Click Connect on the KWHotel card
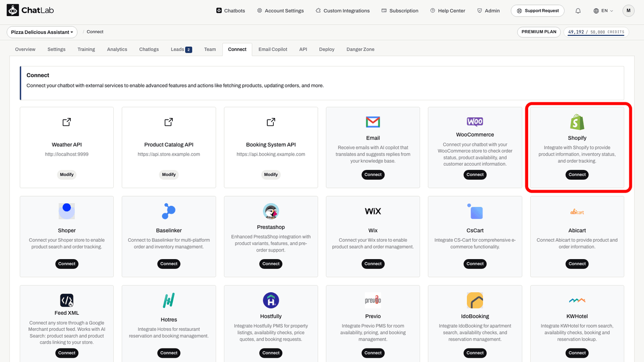Image resolution: width=644 pixels, height=362 pixels. [x=577, y=352]
